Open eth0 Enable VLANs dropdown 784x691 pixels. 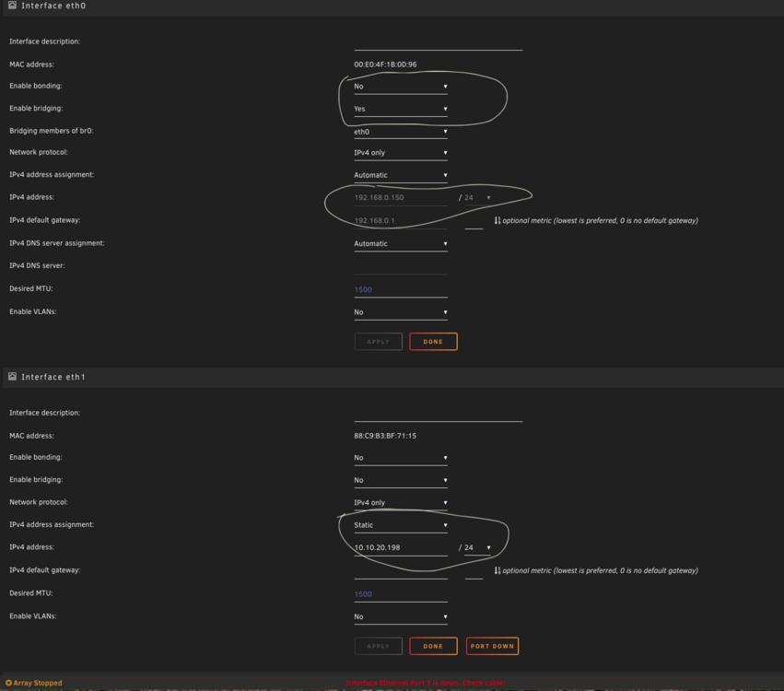pyautogui.click(x=401, y=312)
